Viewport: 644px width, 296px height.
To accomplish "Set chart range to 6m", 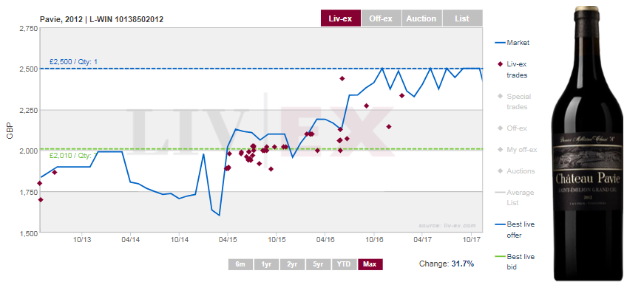I will 241,264.
